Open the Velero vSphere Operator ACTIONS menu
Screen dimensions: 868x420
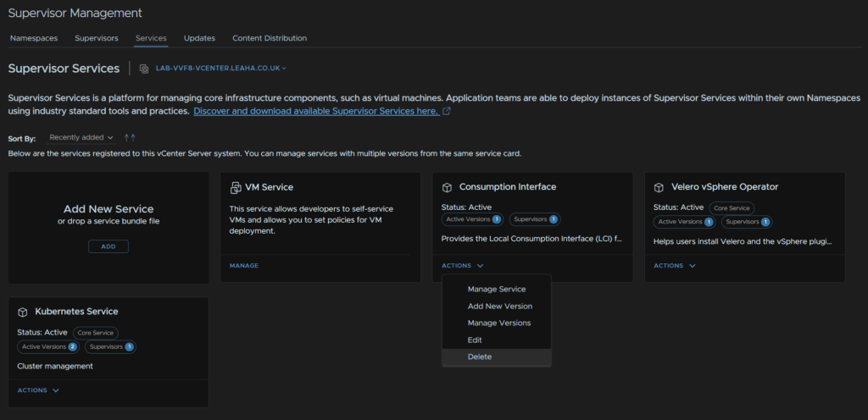674,266
